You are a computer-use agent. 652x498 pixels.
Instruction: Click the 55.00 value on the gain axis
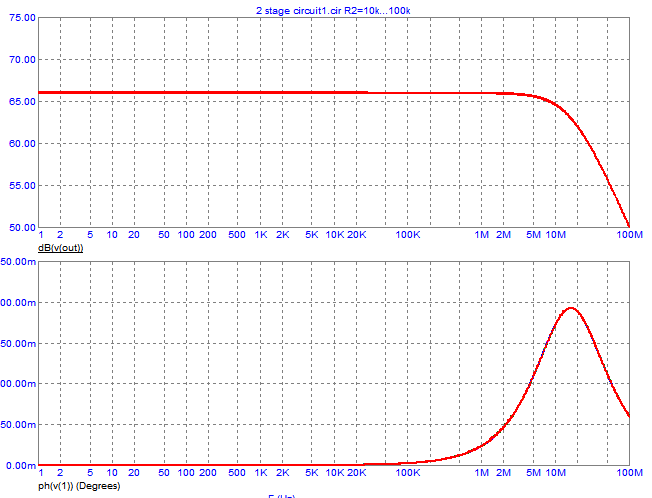[22, 185]
